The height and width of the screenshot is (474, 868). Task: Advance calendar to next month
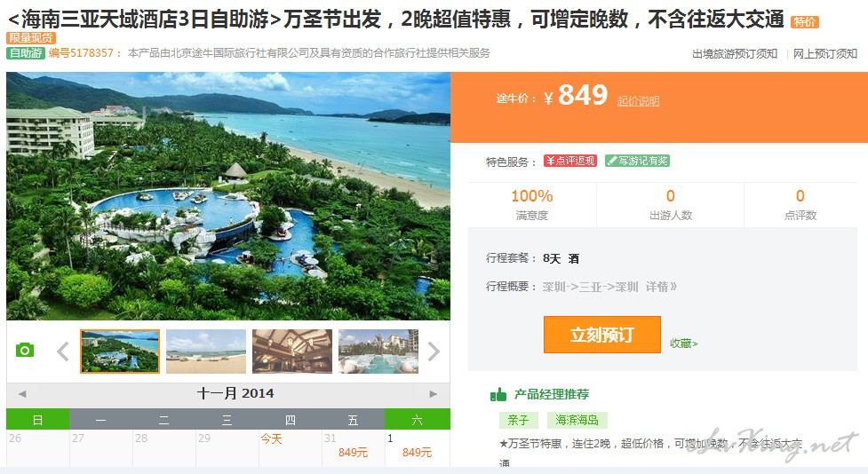tap(434, 394)
